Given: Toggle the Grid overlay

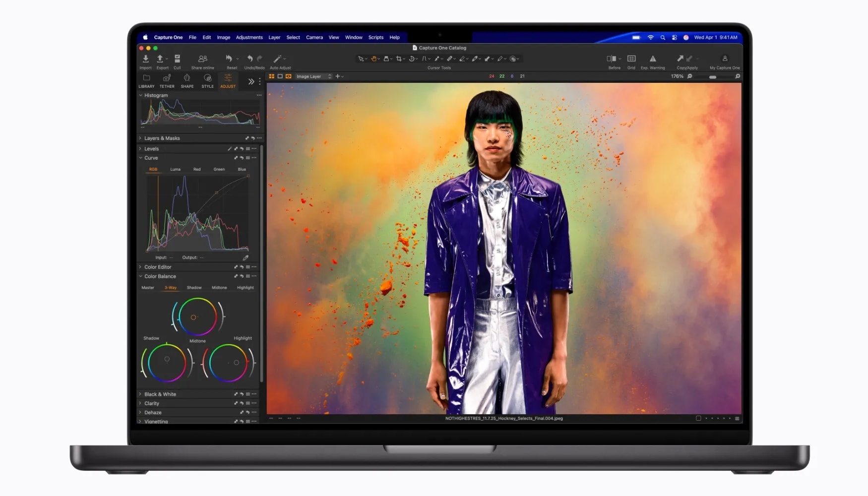Looking at the screenshot, I should pos(631,59).
